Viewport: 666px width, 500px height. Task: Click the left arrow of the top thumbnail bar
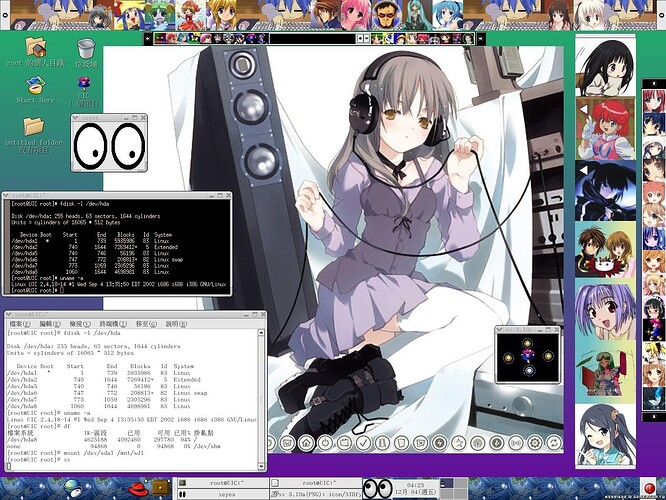coord(148,39)
